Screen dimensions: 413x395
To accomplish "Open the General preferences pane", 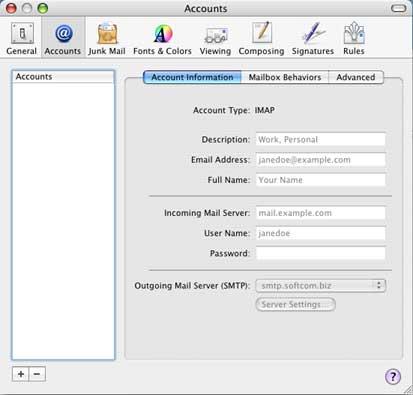I will tap(22, 39).
